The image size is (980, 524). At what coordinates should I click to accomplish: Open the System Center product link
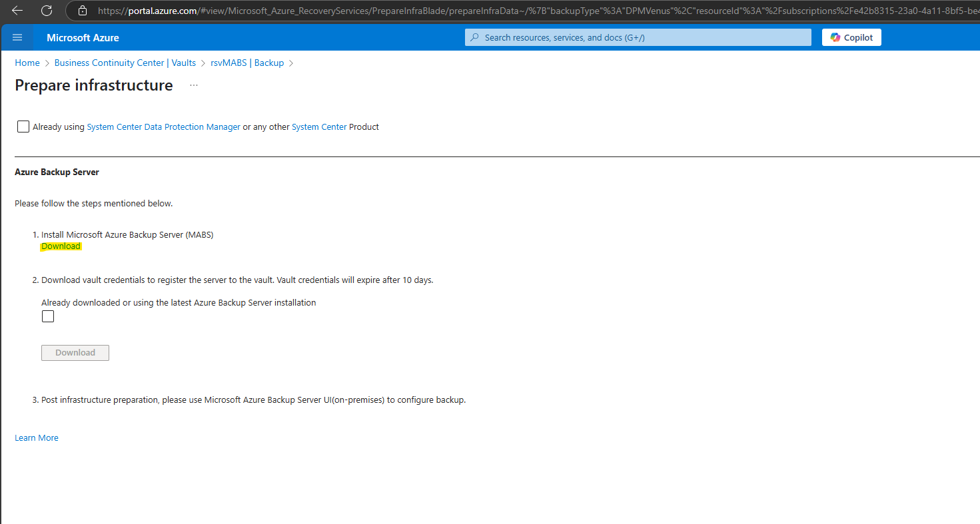pos(319,127)
